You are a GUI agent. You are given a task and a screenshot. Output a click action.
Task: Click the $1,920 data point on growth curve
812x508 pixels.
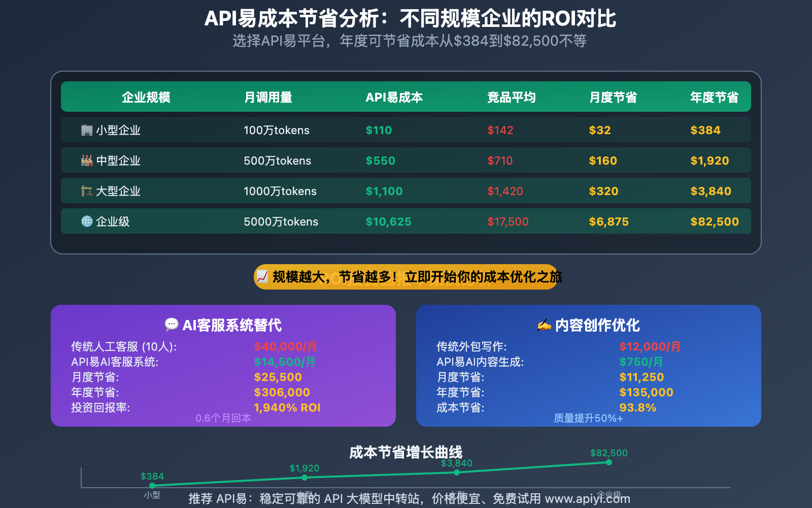point(304,478)
